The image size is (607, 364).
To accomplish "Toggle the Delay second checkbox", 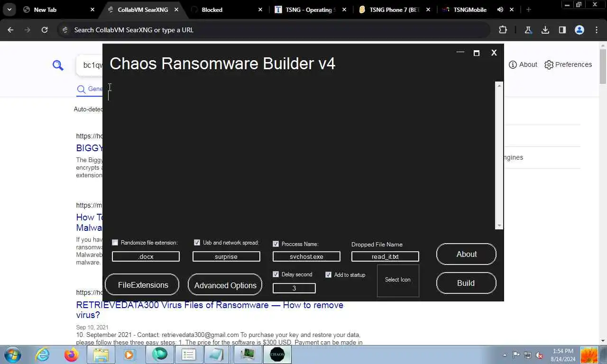I will point(276,274).
